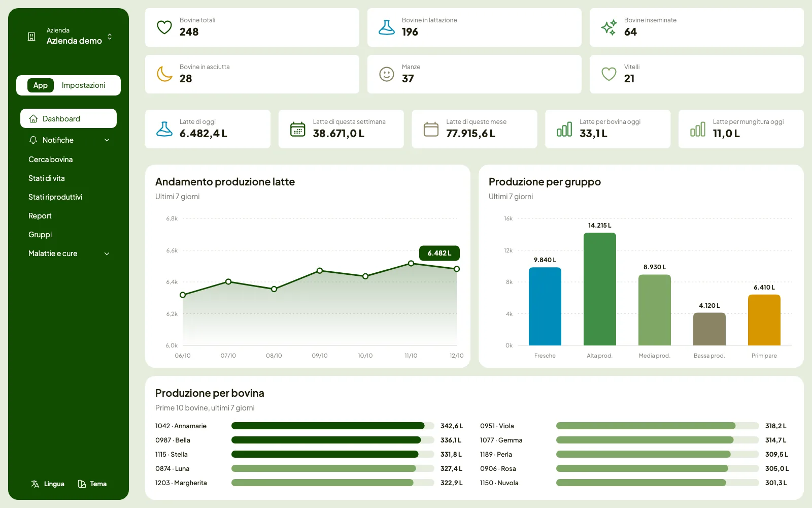Click the bell icon next to Notifiche
The width and height of the screenshot is (812, 508).
[x=33, y=140]
